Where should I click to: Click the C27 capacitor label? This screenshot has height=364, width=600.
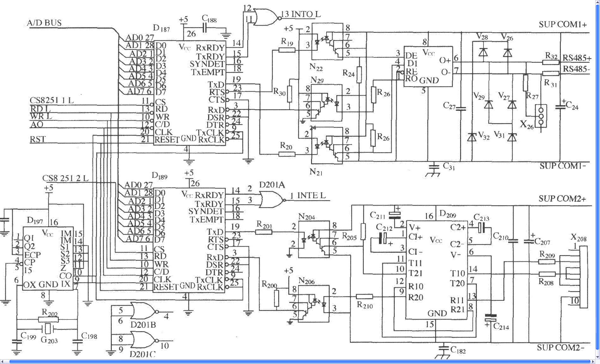[449, 106]
